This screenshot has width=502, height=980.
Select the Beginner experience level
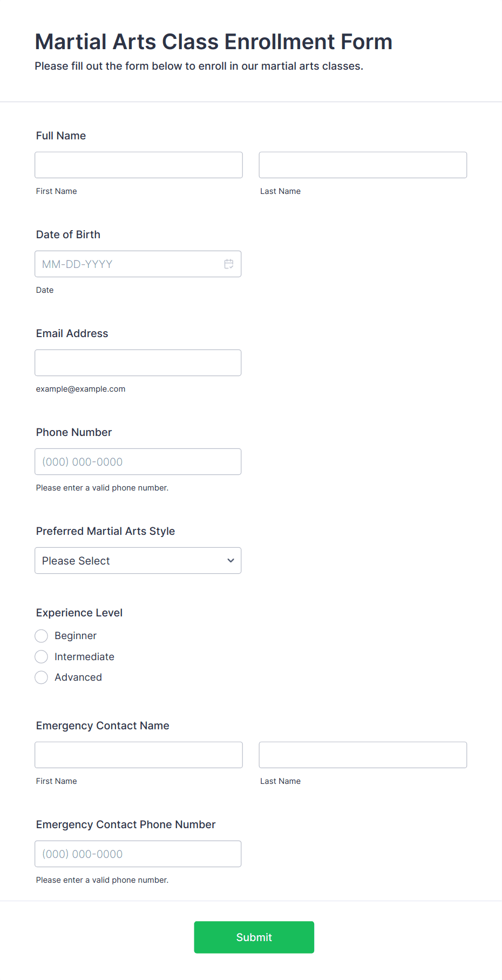click(x=41, y=636)
